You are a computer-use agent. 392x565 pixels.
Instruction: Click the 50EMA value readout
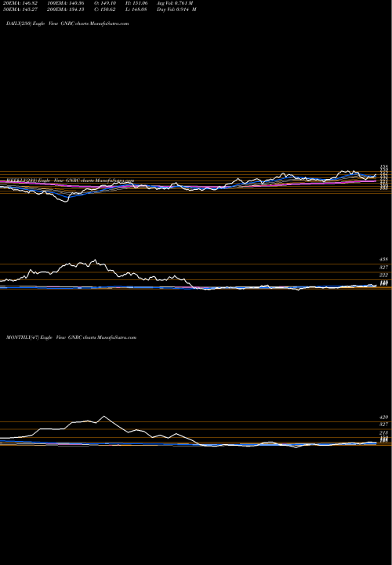[20, 9]
